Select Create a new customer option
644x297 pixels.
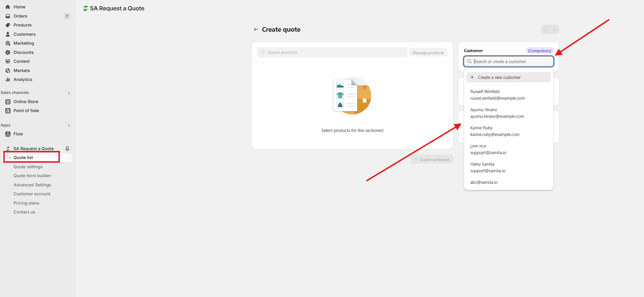click(509, 77)
